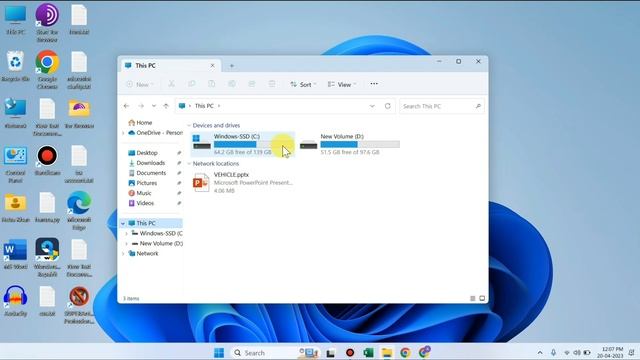Image resolution: width=640 pixels, height=360 pixels.
Task: Select the This PC tab
Action: click(x=171, y=65)
